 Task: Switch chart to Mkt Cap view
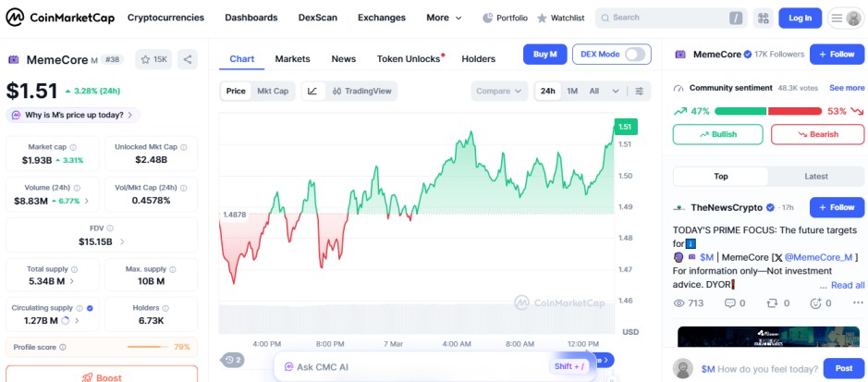[273, 92]
